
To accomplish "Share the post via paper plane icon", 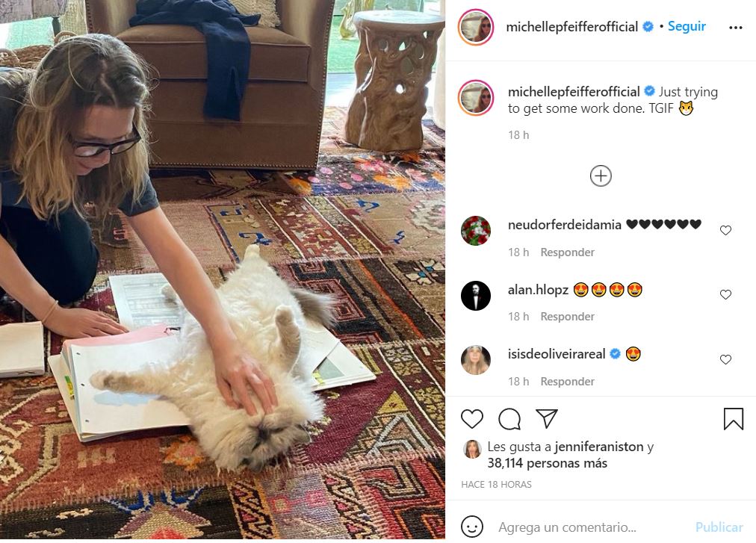I will click(547, 418).
